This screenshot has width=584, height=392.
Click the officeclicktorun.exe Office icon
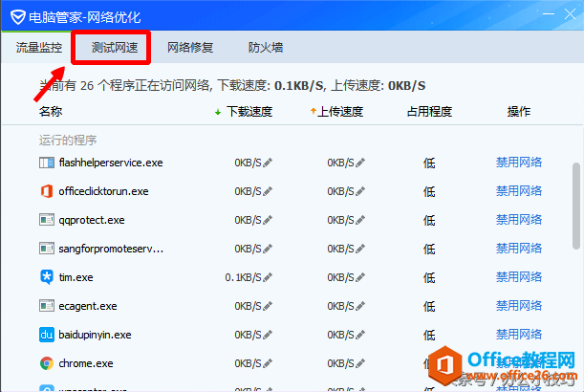click(x=47, y=191)
